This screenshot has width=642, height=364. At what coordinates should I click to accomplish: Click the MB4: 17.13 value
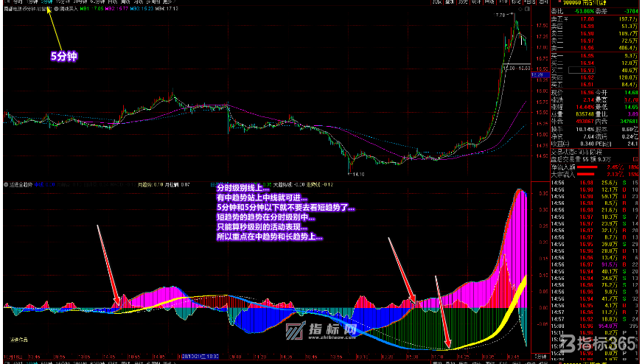coord(167,9)
